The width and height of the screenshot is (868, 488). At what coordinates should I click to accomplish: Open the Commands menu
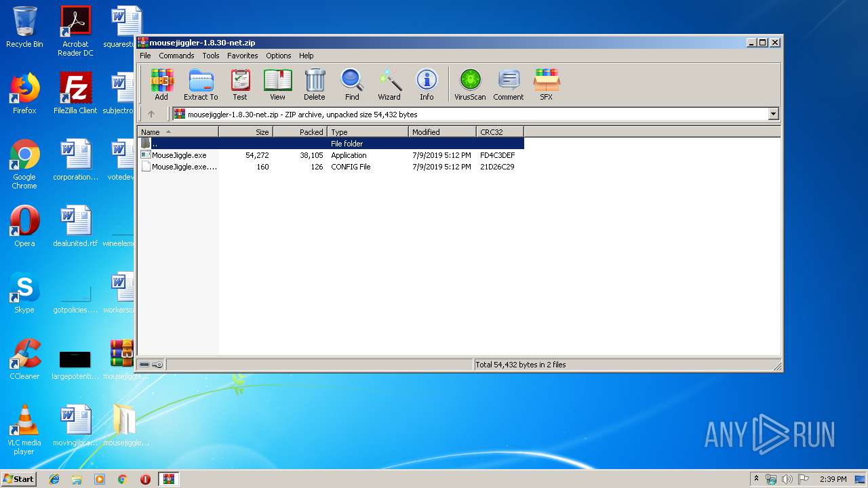click(x=176, y=56)
